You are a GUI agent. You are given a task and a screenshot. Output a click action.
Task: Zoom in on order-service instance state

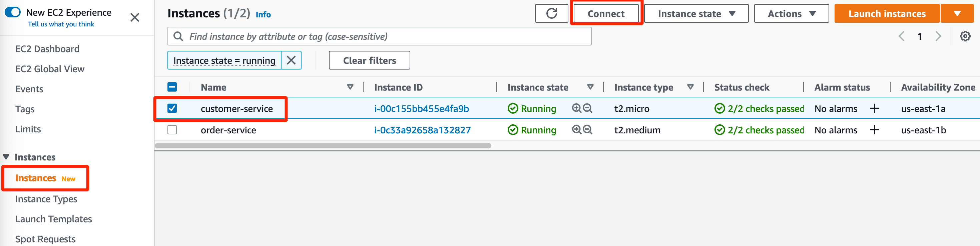point(577,130)
